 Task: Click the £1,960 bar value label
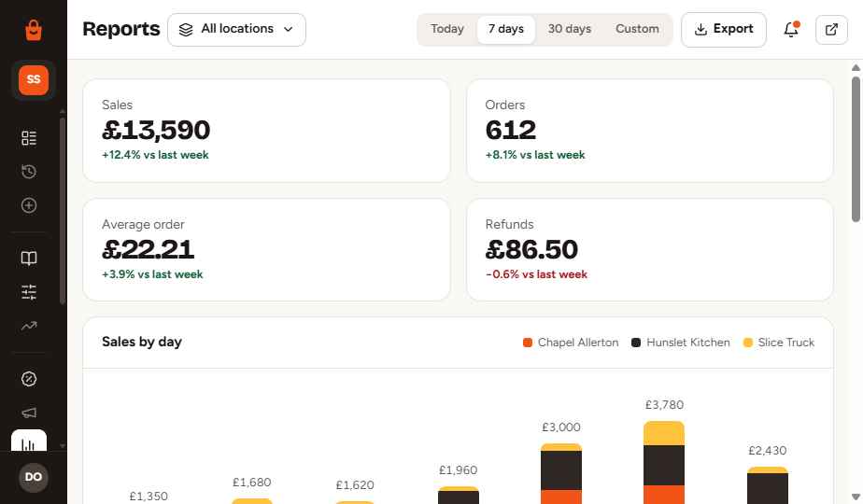458,470
